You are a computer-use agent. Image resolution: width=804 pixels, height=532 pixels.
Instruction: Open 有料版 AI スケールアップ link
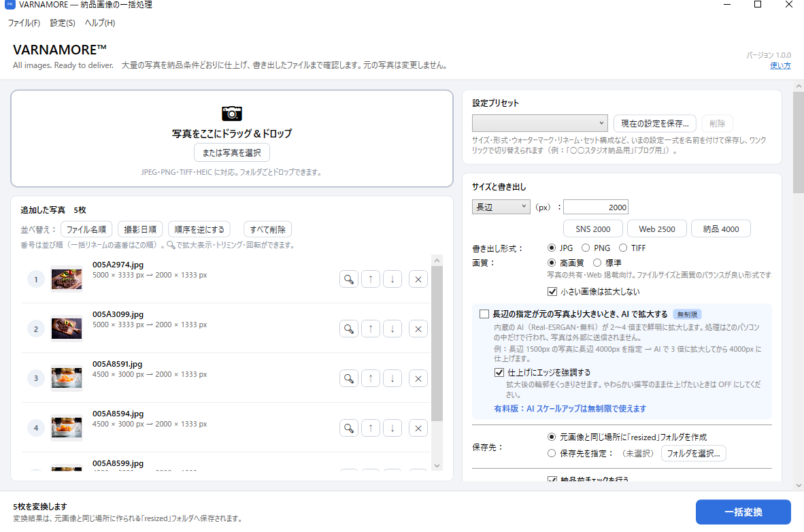pyautogui.click(x=570, y=408)
